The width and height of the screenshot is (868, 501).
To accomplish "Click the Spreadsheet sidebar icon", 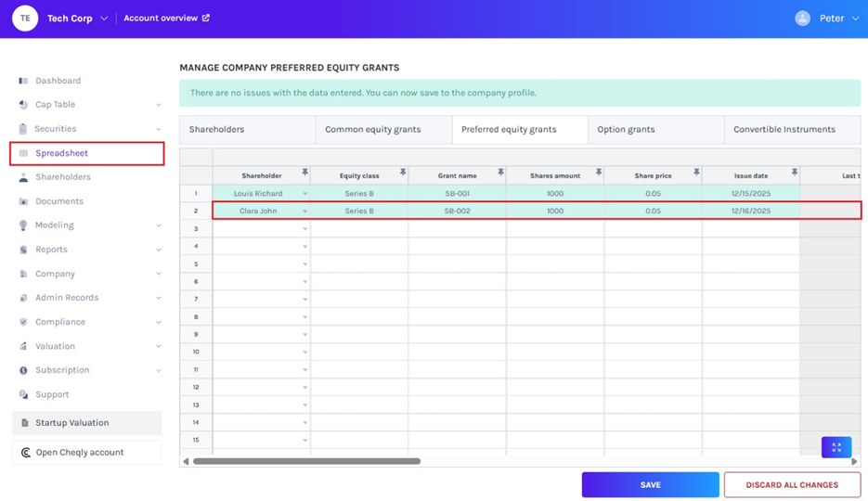I will pos(23,153).
